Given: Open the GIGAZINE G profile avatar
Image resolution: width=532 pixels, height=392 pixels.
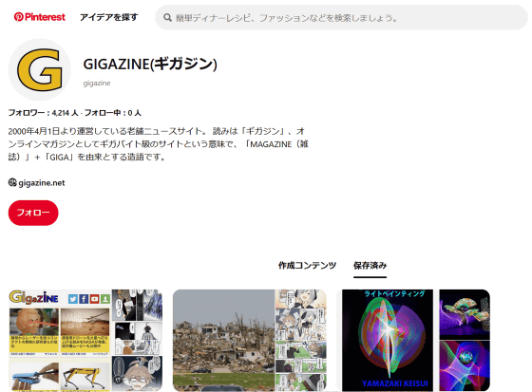Looking at the screenshot, I should (x=40, y=69).
